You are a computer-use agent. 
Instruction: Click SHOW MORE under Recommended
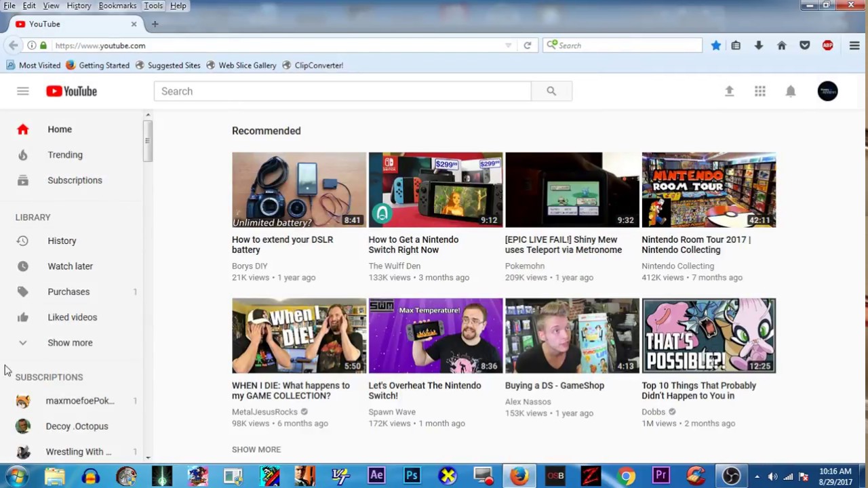256,449
